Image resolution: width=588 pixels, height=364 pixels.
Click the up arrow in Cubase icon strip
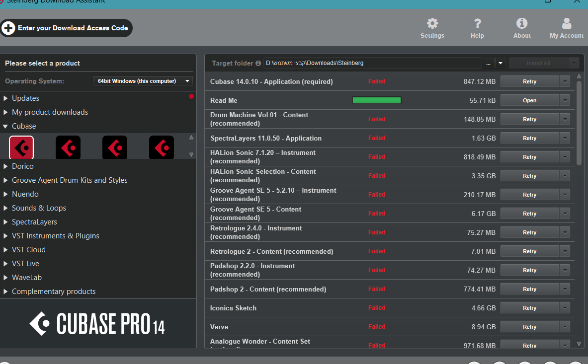191,138
